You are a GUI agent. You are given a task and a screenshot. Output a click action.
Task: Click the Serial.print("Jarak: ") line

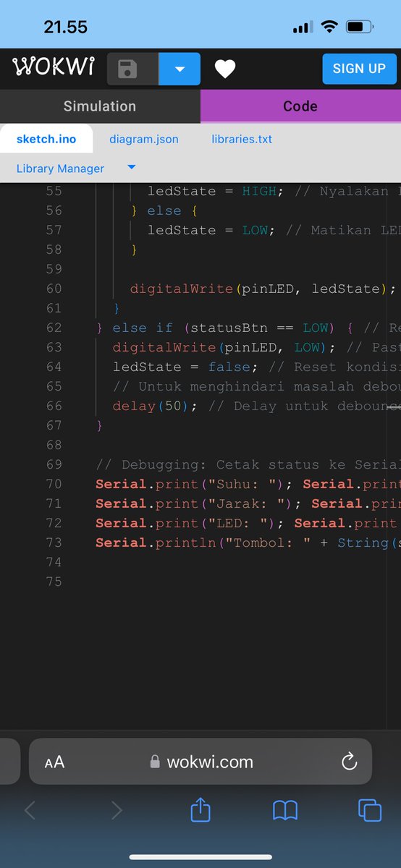[248, 503]
